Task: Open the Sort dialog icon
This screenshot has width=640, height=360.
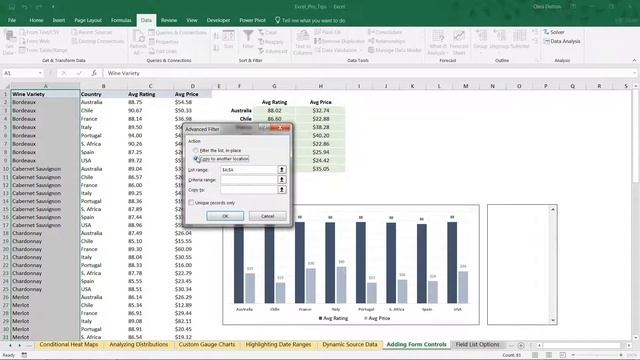Action: click(229, 37)
